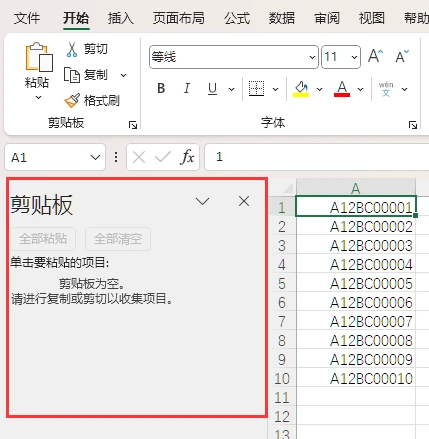The width and height of the screenshot is (429, 439).
Task: Open the 等线 font name dropdown
Action: tap(312, 57)
